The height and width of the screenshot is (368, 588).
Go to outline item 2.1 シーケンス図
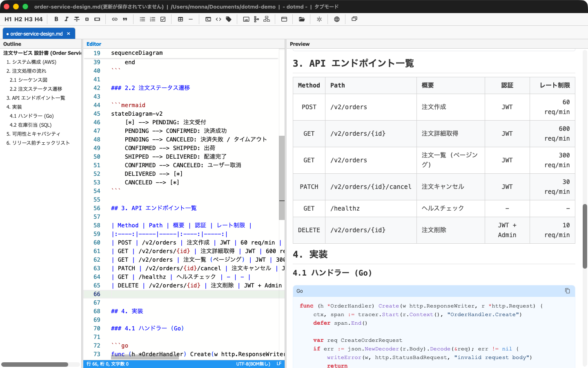click(29, 80)
